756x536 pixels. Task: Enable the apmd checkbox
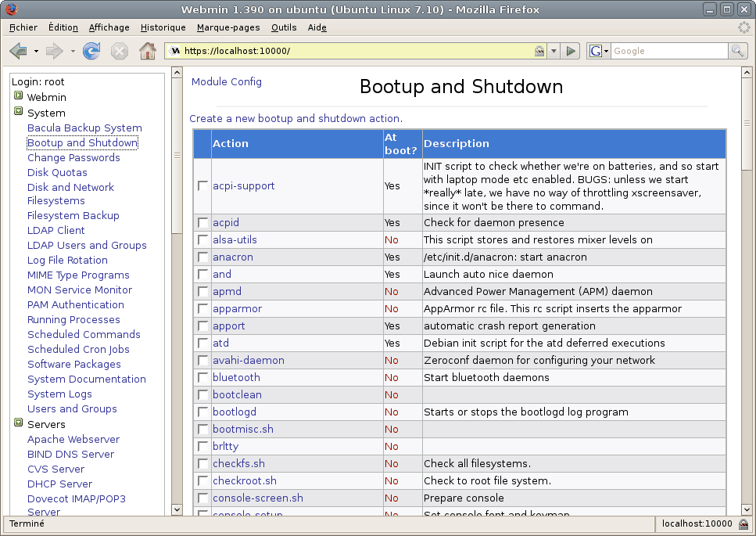click(x=203, y=291)
